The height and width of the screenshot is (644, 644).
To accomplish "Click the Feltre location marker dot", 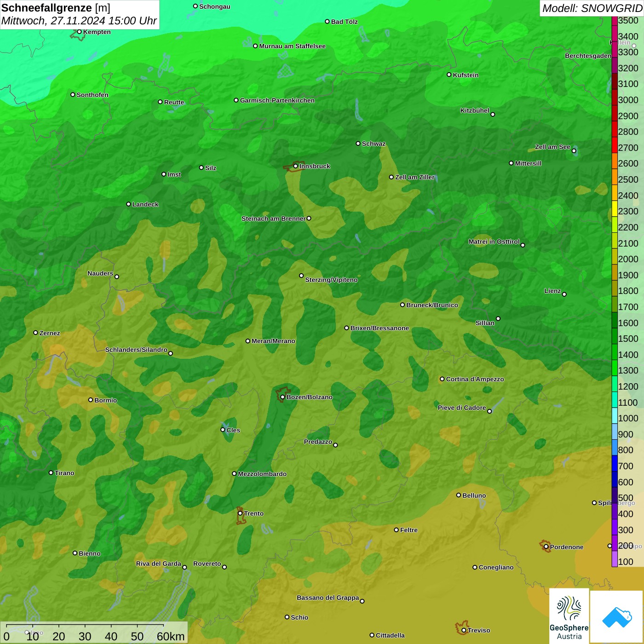I will point(396,530).
